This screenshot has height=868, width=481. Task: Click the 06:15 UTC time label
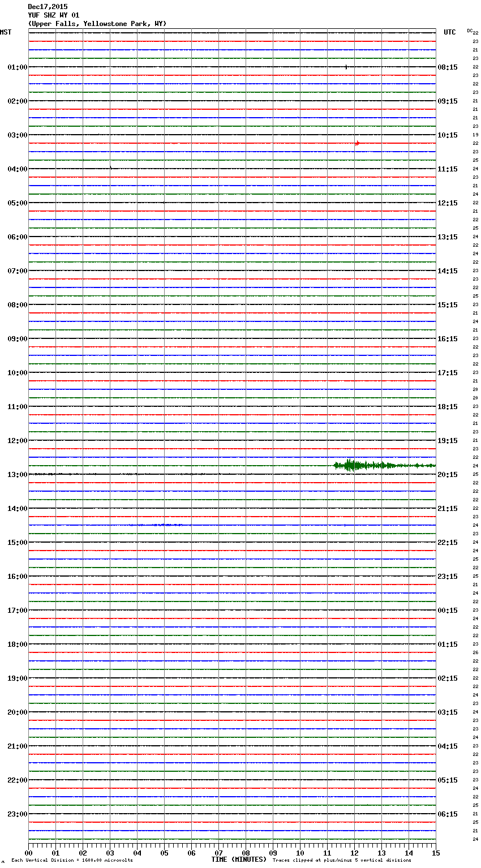[x=448, y=814]
